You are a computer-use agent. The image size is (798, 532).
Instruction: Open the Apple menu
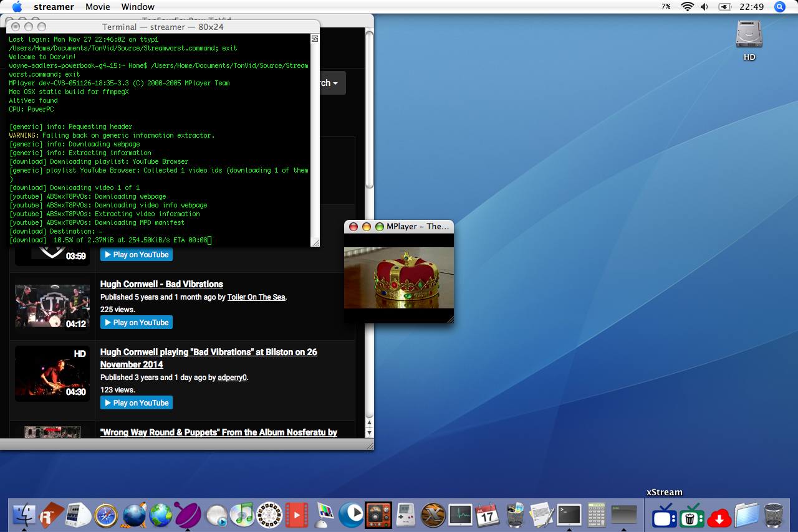17,7
